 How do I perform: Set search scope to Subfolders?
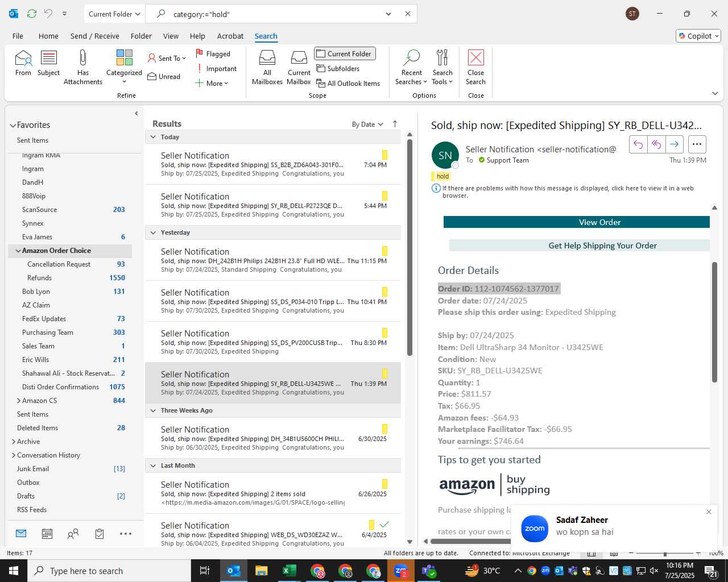[338, 69]
